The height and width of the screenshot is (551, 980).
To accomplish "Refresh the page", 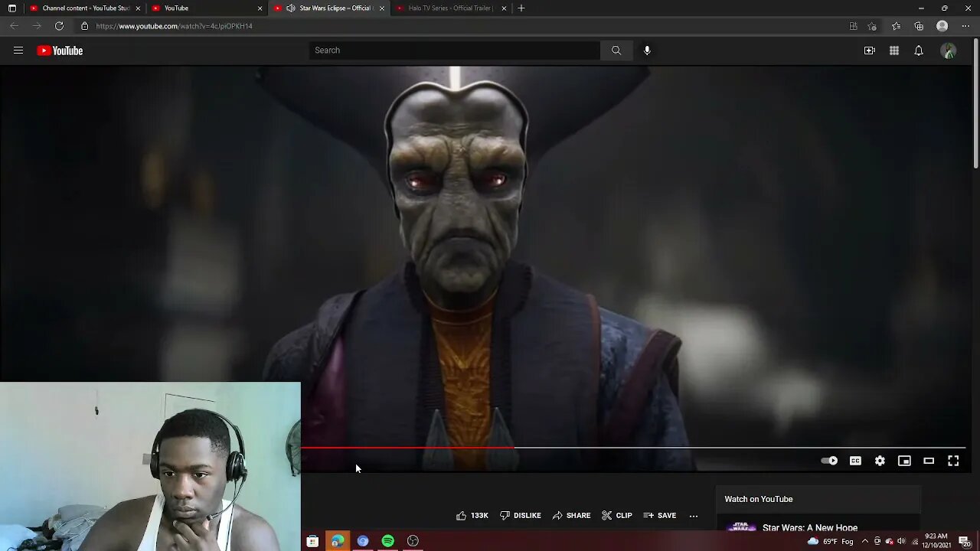I will 59,26.
